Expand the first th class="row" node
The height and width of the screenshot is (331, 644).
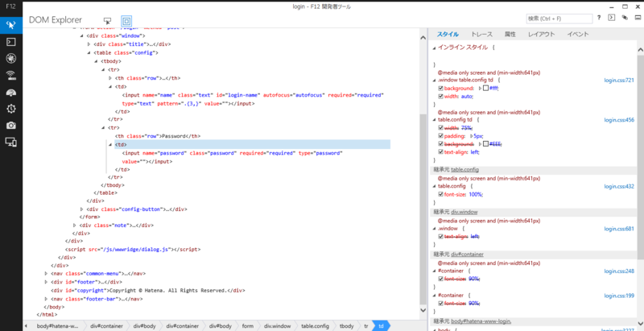click(x=110, y=78)
